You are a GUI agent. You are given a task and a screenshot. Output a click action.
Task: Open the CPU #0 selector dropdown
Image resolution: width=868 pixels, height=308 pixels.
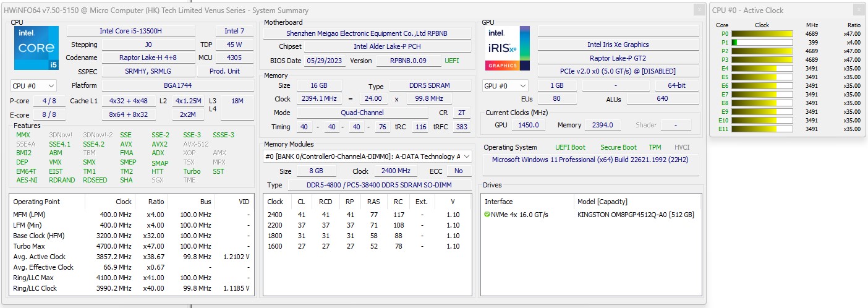coord(33,86)
